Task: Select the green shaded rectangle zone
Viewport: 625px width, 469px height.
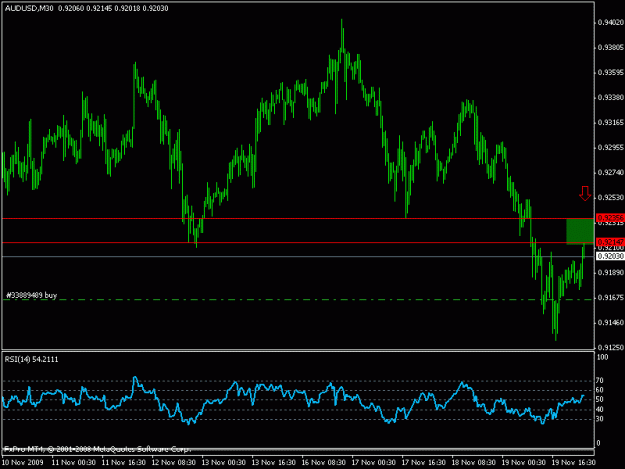Action: (580, 231)
